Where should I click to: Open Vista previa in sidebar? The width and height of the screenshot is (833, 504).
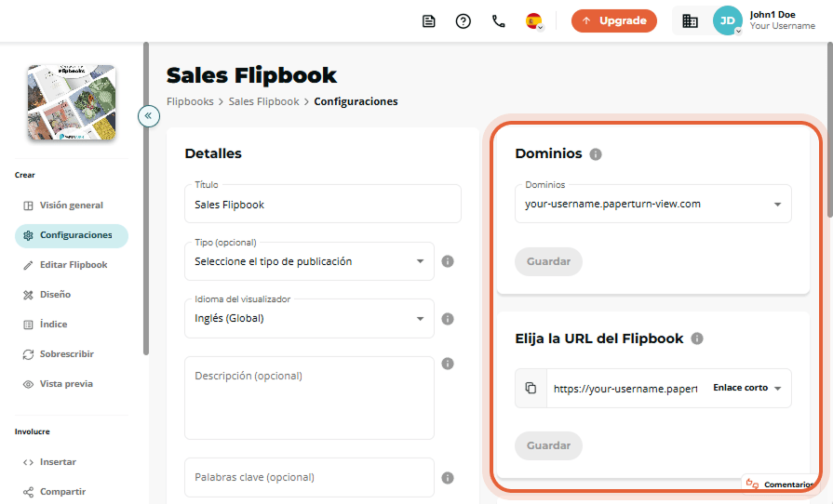[71, 383]
